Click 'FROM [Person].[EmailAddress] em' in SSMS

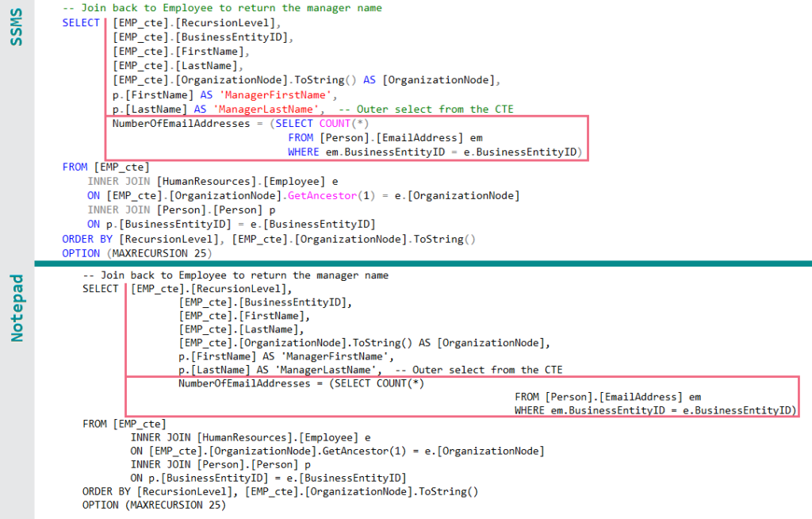point(385,138)
